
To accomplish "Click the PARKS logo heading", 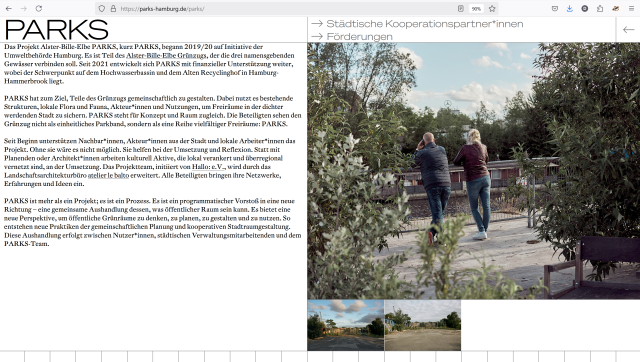I will [x=57, y=30].
